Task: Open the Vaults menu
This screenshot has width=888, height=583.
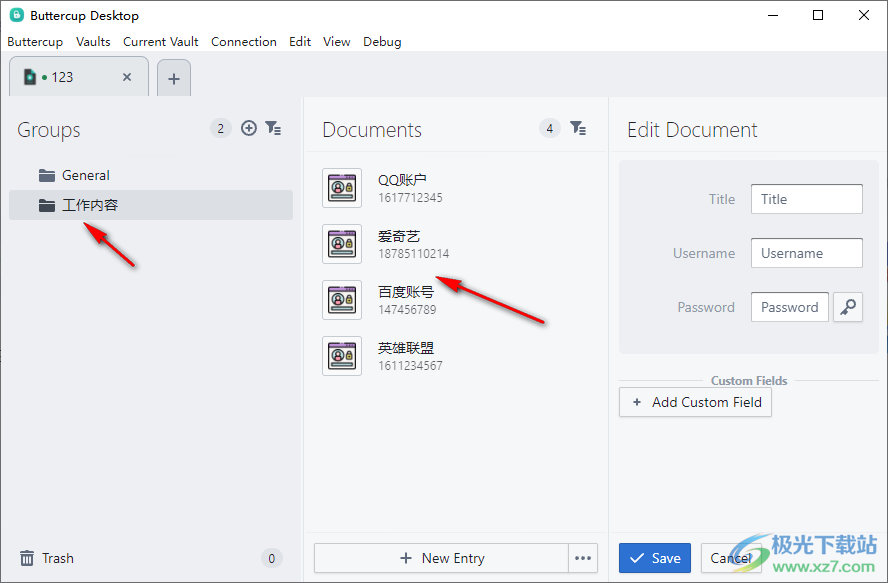Action: click(93, 42)
